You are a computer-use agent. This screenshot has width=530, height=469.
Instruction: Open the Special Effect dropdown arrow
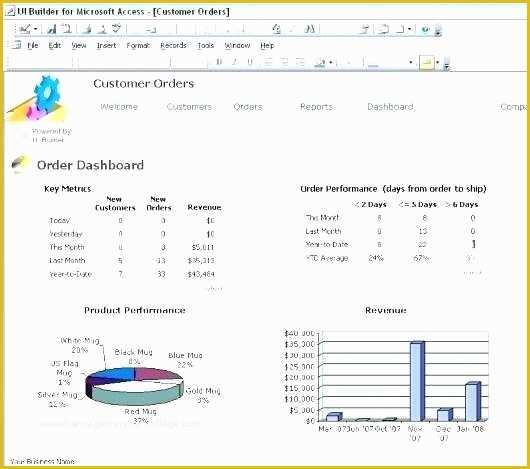point(437,63)
